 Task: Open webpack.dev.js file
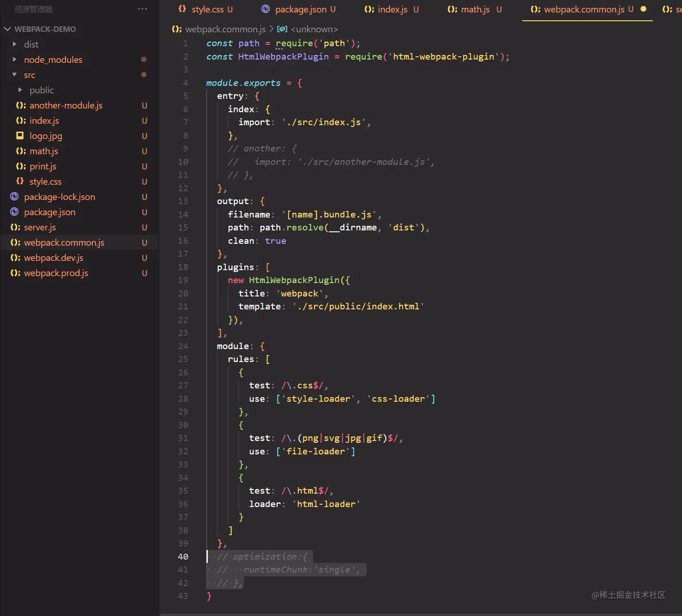(x=54, y=258)
